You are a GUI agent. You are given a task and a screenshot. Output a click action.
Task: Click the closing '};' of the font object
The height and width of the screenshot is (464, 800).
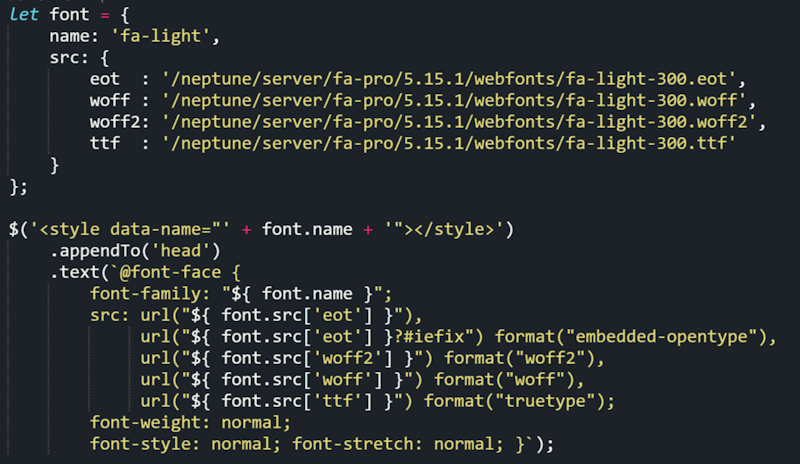(x=18, y=187)
